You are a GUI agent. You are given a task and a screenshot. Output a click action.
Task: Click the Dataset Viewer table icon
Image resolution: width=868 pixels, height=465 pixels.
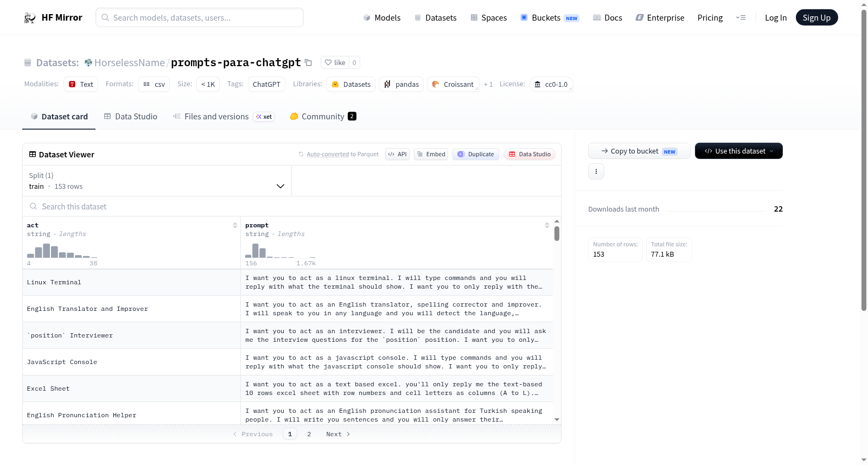pos(33,154)
